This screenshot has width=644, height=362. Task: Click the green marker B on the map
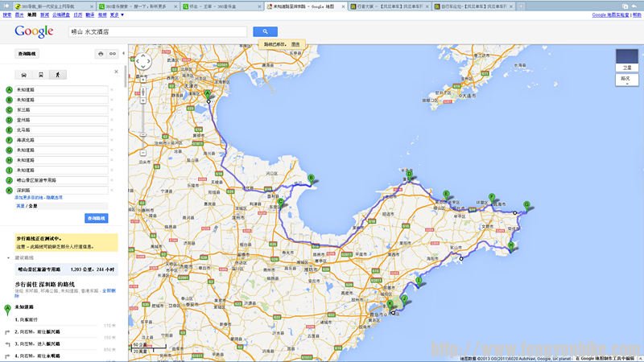coord(312,179)
